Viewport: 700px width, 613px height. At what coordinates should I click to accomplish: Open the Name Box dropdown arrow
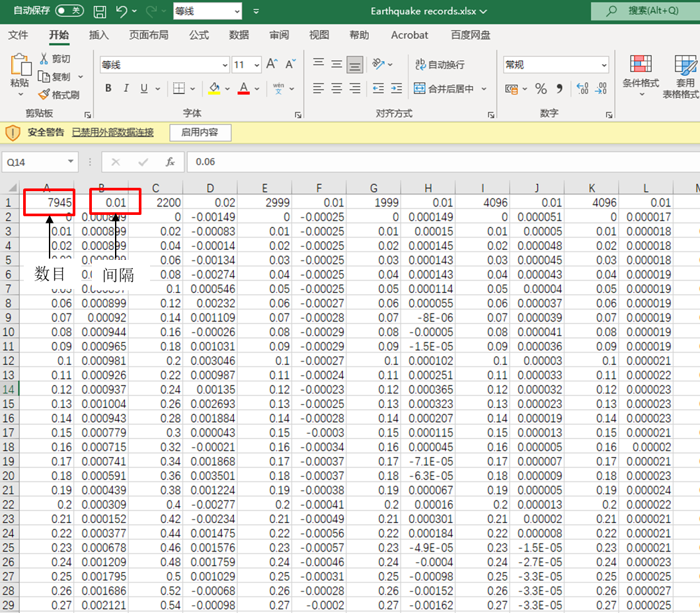click(x=71, y=161)
